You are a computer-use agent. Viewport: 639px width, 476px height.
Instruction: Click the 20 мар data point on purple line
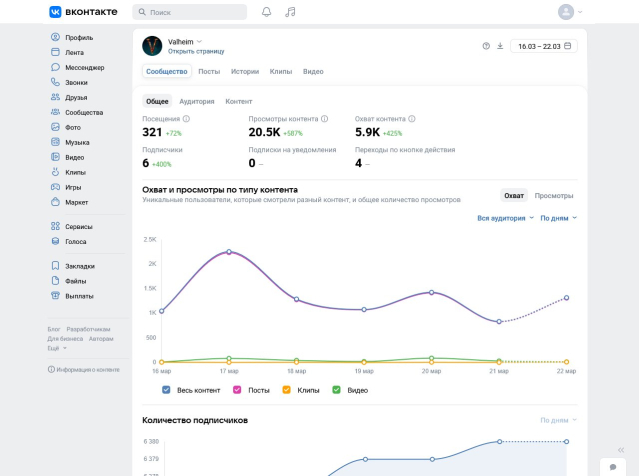pos(431,292)
